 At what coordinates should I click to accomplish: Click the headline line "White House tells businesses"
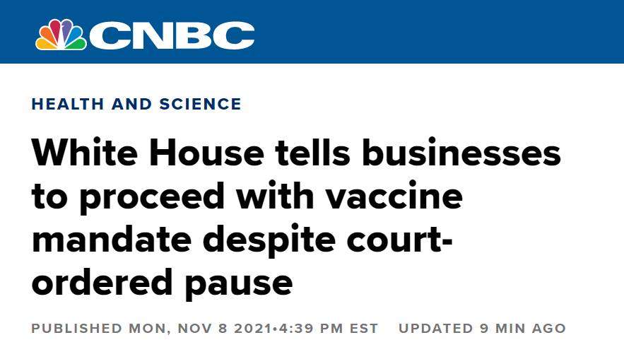tap(296, 153)
